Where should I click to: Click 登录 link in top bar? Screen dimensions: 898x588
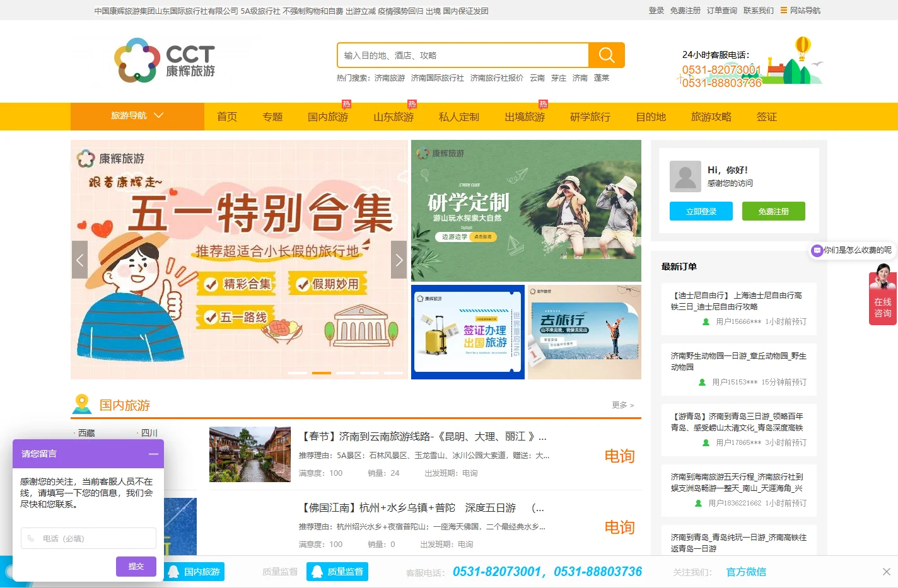click(x=656, y=10)
